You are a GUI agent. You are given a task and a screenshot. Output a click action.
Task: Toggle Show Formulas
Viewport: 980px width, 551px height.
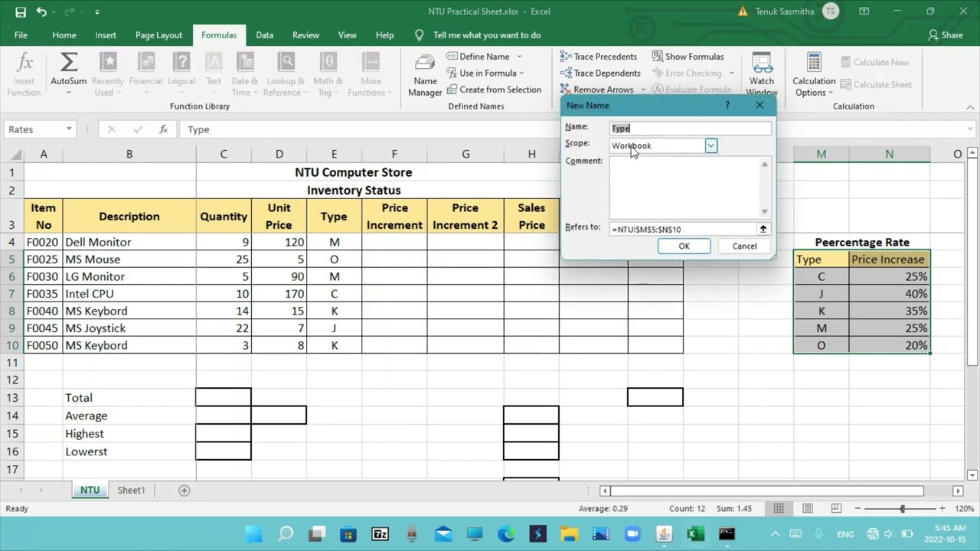point(688,57)
